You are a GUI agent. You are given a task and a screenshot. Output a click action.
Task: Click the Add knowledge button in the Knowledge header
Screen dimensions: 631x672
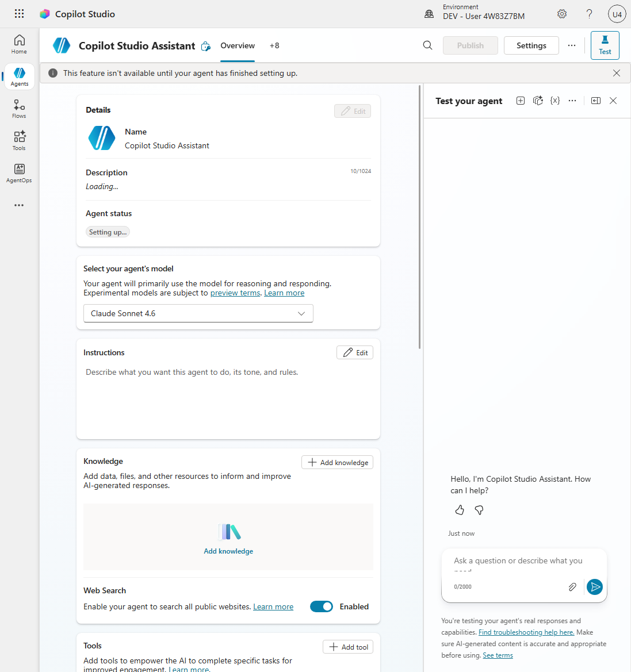click(337, 462)
